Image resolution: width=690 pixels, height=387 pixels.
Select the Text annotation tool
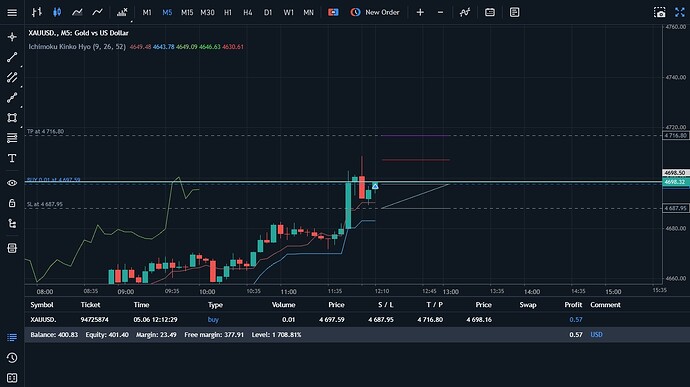[x=12, y=158]
